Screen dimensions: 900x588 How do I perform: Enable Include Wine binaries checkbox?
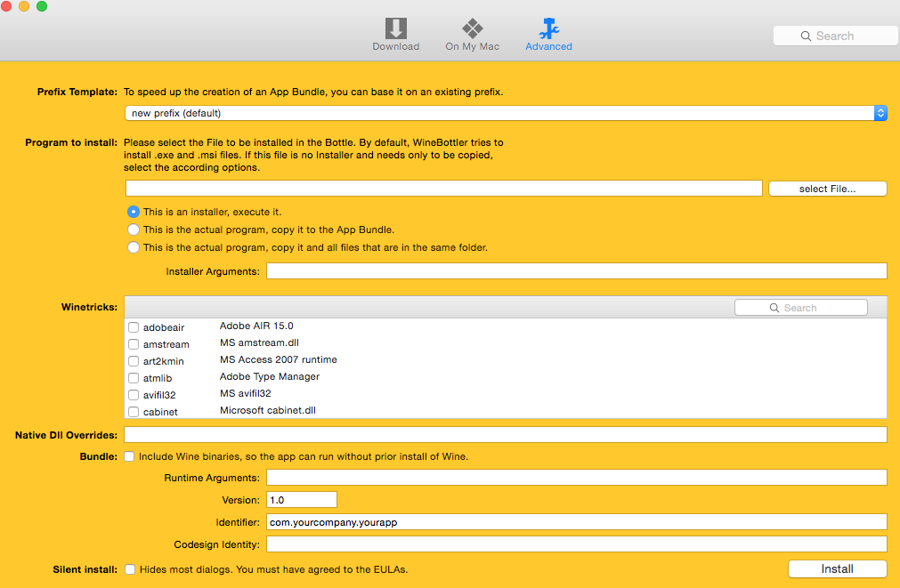[x=129, y=456]
